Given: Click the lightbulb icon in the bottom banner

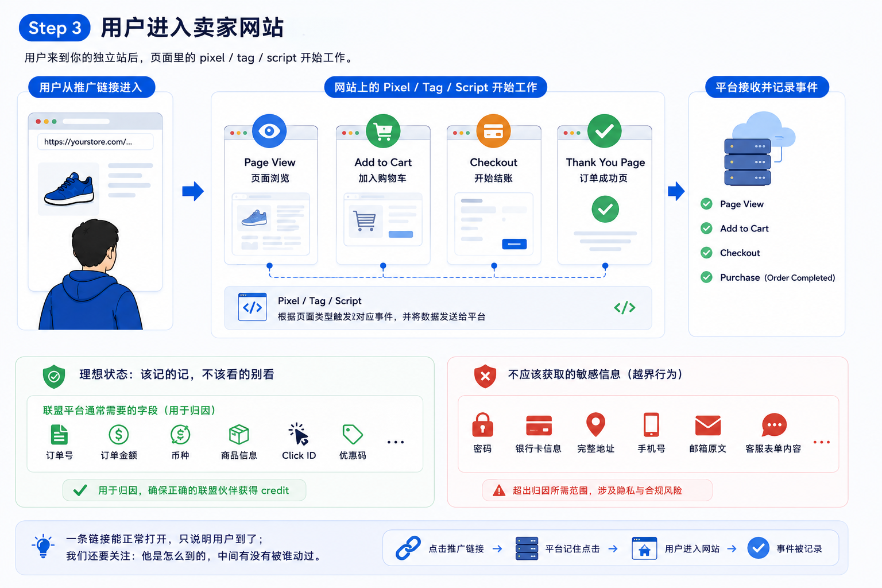Looking at the screenshot, I should pyautogui.click(x=43, y=546).
